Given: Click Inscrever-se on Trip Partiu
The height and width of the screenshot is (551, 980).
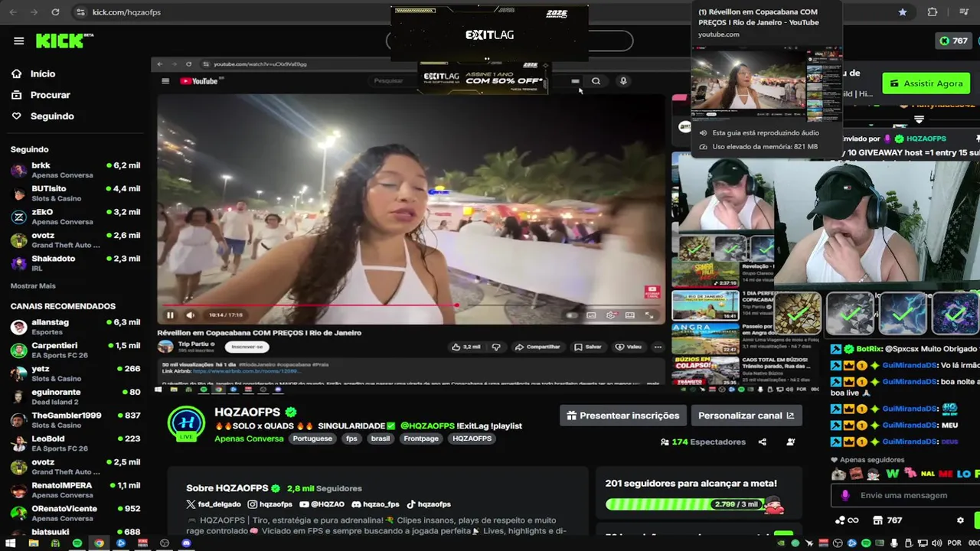Looking at the screenshot, I should click(x=247, y=347).
